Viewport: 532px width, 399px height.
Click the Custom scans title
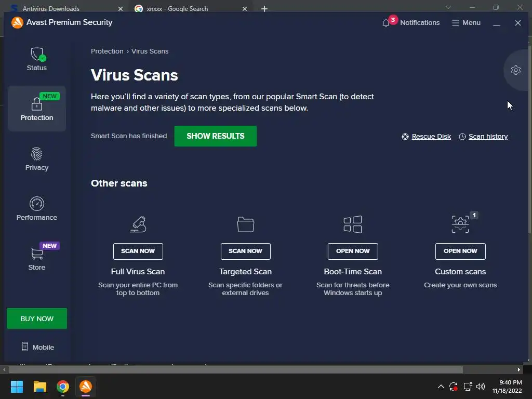(x=460, y=271)
